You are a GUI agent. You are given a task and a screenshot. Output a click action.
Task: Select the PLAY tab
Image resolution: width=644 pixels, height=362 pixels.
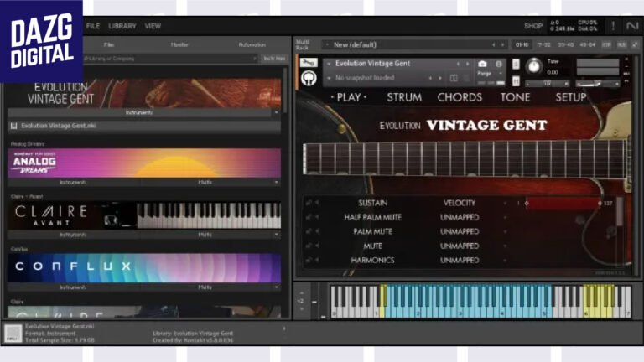349,97
